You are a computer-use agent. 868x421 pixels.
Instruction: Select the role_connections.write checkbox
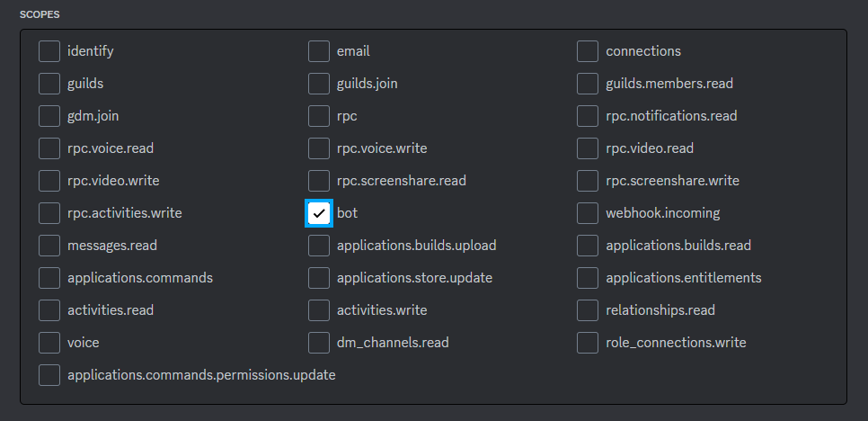tap(588, 343)
